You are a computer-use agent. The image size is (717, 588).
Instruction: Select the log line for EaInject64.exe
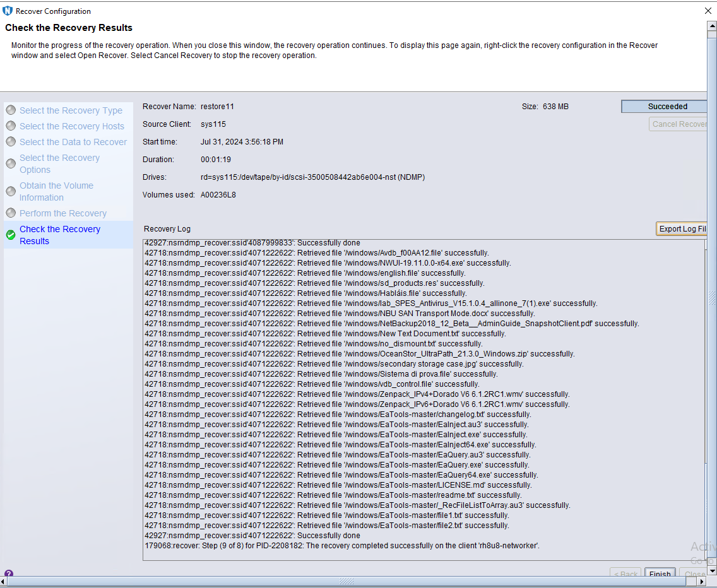(340, 444)
